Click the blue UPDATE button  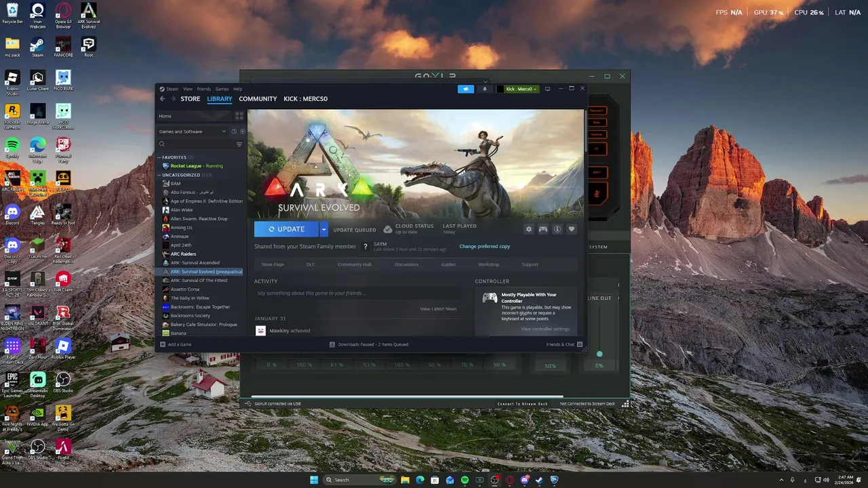(x=286, y=229)
